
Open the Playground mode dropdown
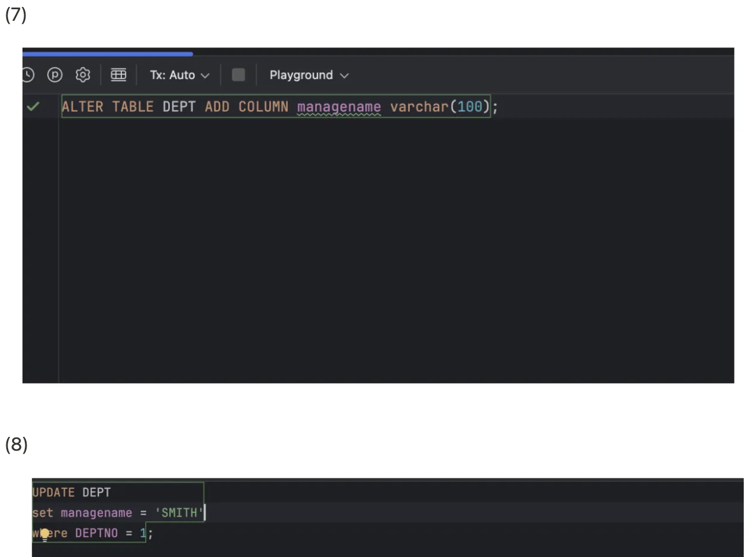tap(309, 75)
